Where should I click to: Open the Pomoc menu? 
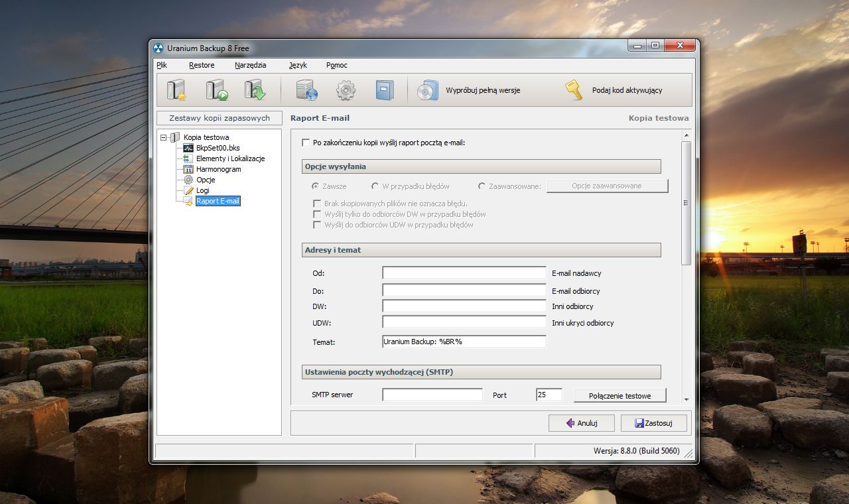pyautogui.click(x=337, y=65)
